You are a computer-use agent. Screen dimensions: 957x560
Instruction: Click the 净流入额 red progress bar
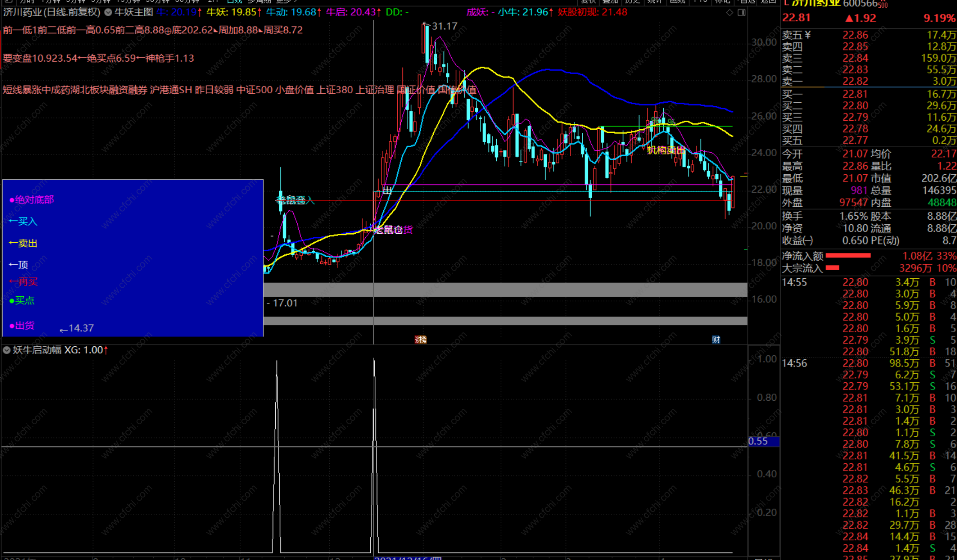848,256
